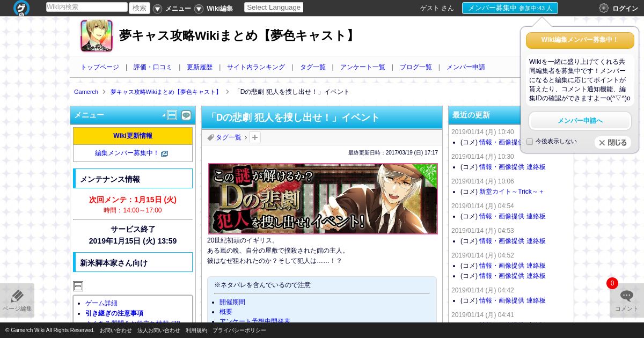The image size is (644, 338).
Task: Click the Gamerch breadcrumb link
Action: (x=86, y=92)
